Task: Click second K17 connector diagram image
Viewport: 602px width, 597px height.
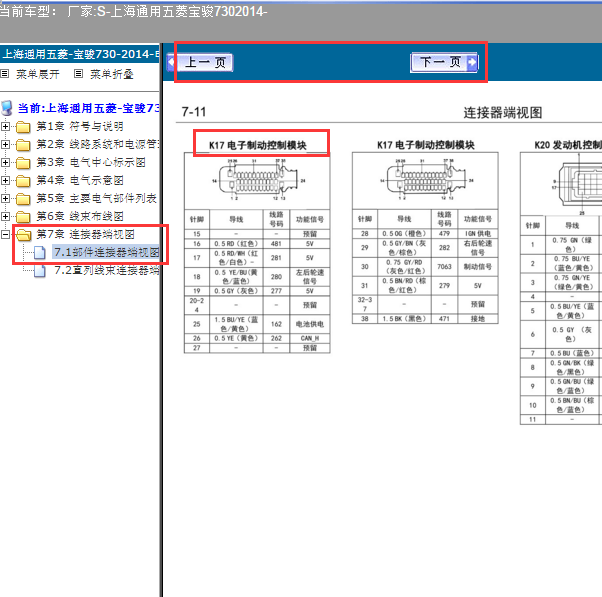Action: 426,180
